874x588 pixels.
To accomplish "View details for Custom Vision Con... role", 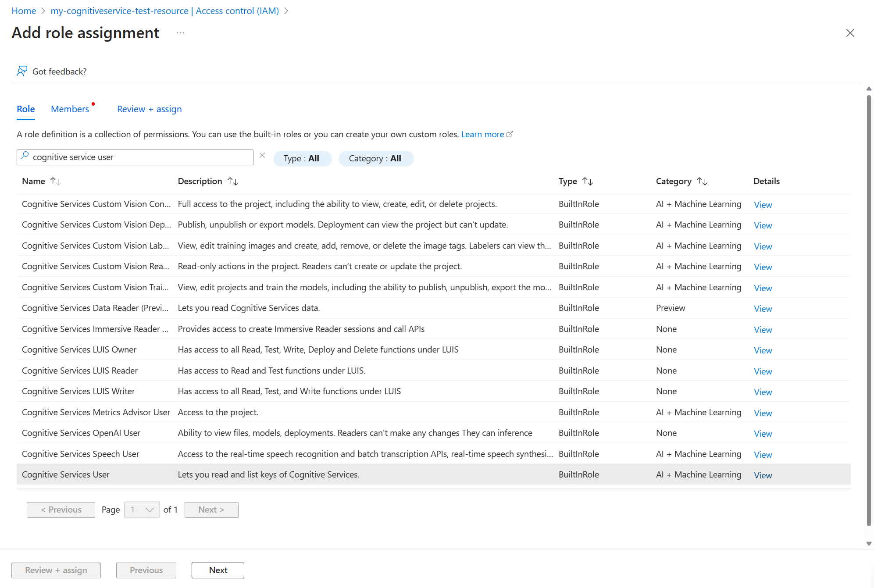I will (x=763, y=204).
